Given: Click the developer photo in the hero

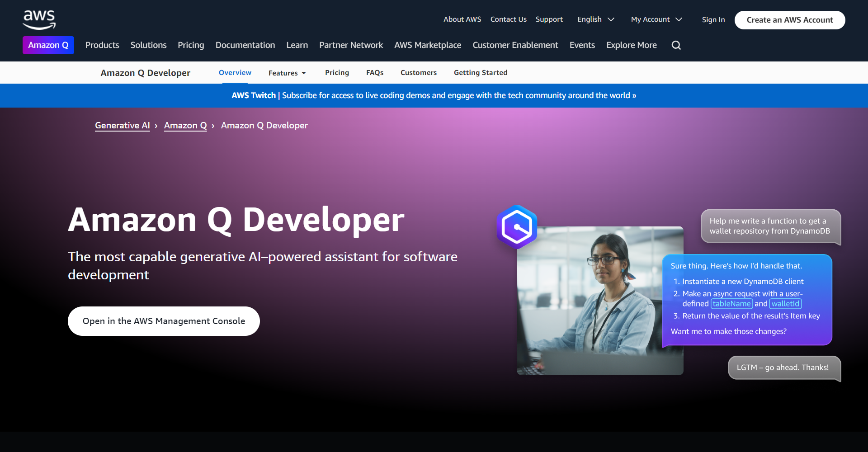Looking at the screenshot, I should click(x=600, y=301).
